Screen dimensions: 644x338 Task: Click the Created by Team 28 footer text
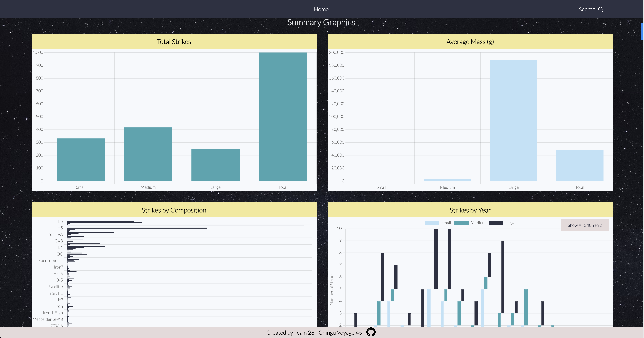[x=314, y=333]
